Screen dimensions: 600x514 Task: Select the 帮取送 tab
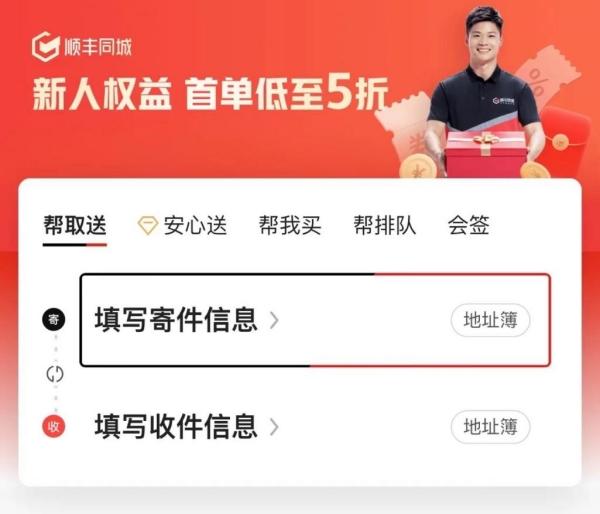point(75,225)
